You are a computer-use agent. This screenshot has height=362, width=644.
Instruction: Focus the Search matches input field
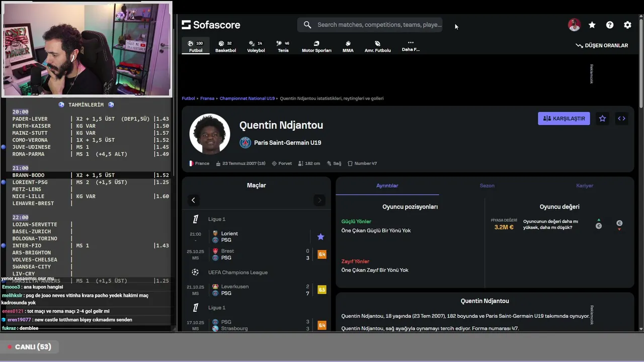pyautogui.click(x=379, y=25)
